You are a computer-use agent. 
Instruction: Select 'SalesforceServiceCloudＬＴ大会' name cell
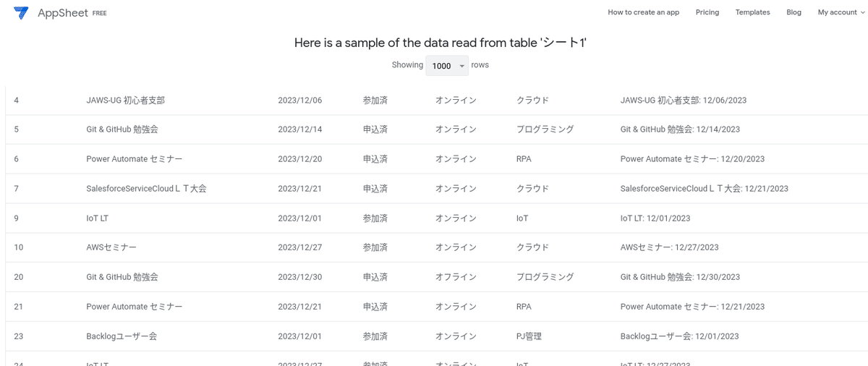coord(146,189)
